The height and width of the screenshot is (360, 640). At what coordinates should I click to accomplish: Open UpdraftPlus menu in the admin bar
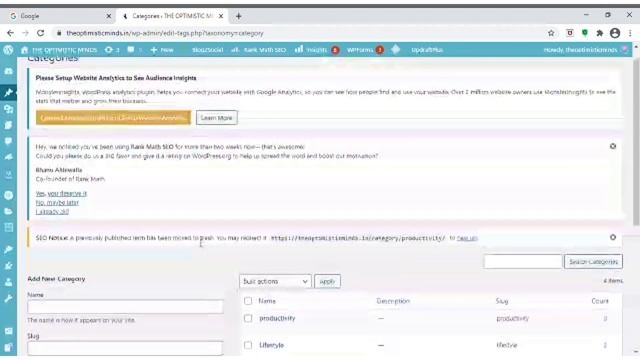pos(427,50)
